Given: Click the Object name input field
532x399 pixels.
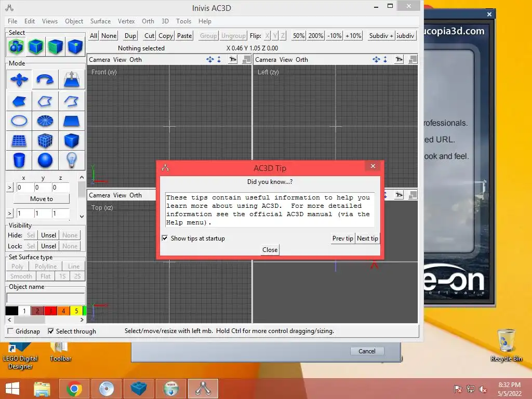Looking at the screenshot, I should coord(46,299).
